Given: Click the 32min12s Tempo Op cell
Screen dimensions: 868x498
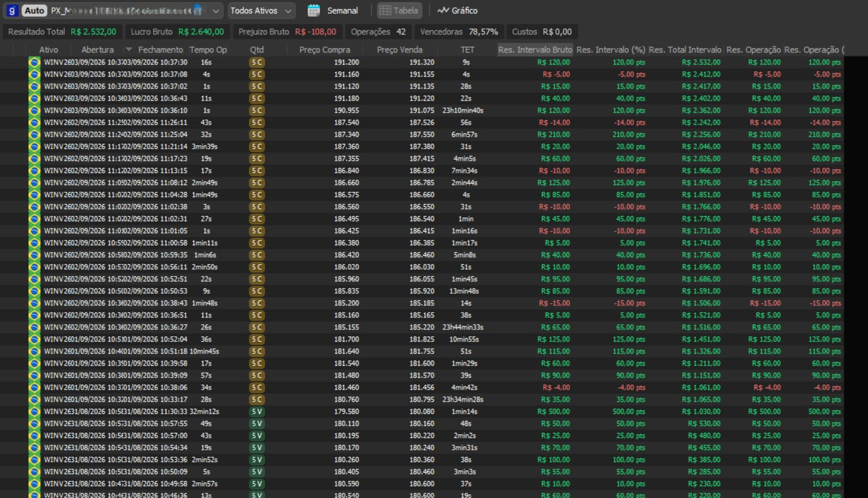Looking at the screenshot, I should (204, 411).
